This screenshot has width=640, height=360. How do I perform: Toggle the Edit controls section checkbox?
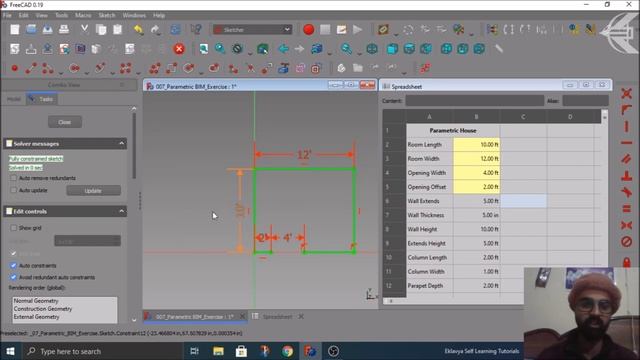click(x=9, y=211)
